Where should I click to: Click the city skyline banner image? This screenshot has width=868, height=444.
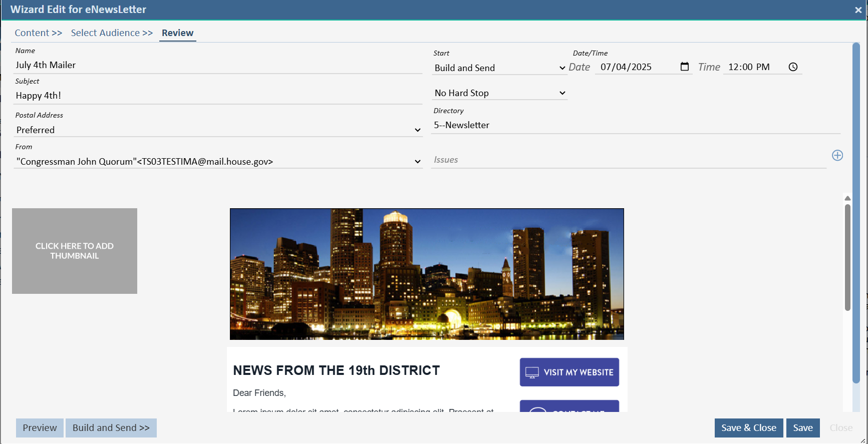coord(427,274)
